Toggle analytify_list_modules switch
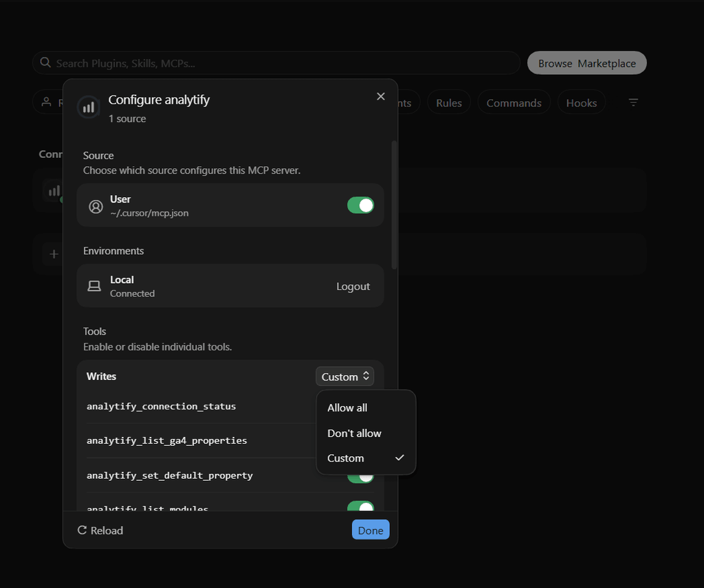Viewport: 704px width, 588px height. pyautogui.click(x=360, y=506)
